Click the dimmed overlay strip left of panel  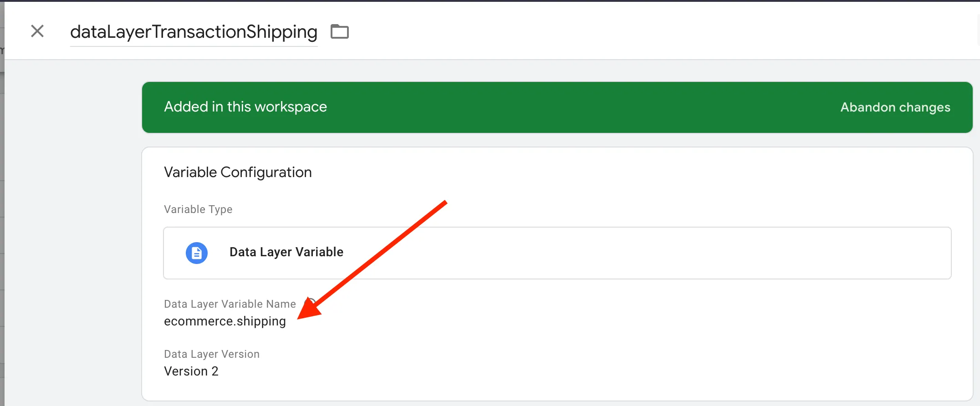tap(2, 228)
